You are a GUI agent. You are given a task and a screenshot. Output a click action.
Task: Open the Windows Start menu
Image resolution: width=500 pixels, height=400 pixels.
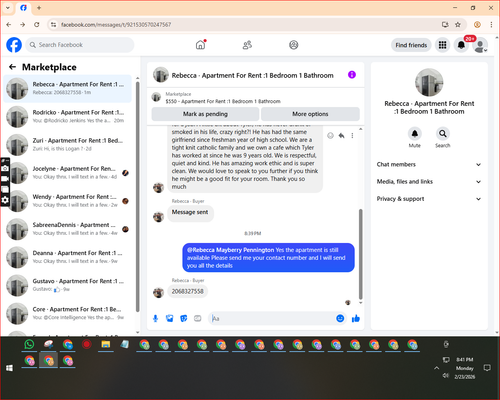pos(9,368)
